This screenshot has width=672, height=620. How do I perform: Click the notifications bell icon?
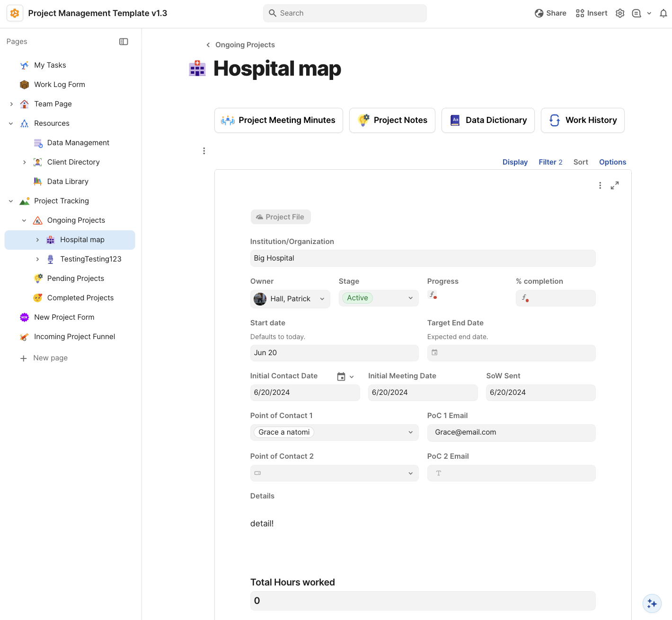(663, 13)
